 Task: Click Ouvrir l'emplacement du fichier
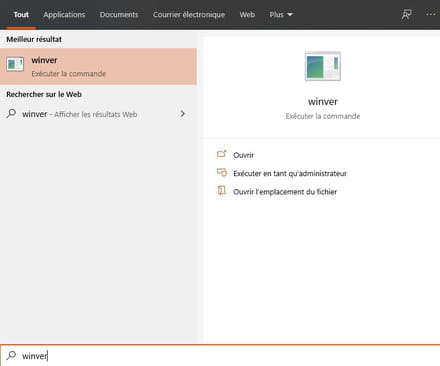pos(285,192)
